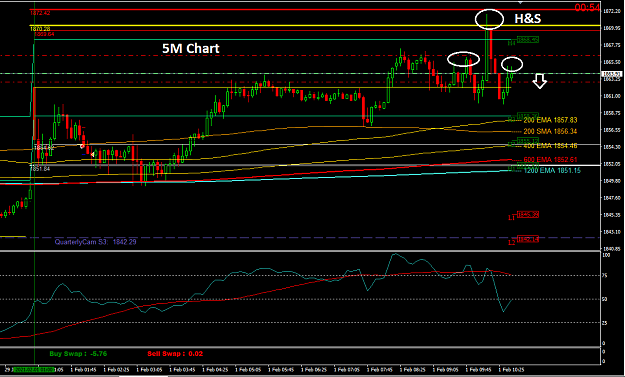625x377 pixels.
Task: Click the red 1869.64 level label
Action: click(x=44, y=34)
